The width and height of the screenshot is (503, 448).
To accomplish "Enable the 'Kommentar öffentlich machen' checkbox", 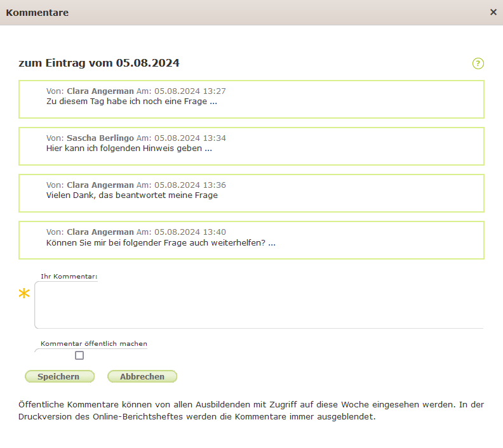I will (79, 355).
